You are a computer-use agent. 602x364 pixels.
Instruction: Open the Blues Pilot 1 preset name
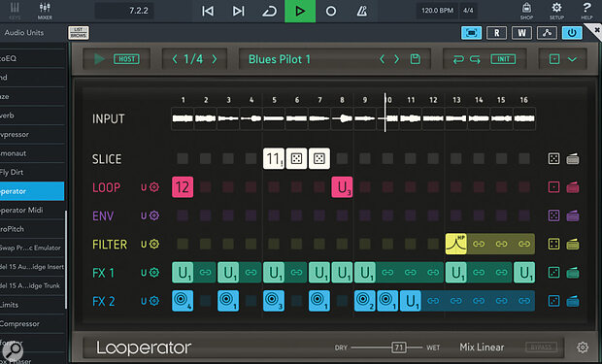pos(279,59)
